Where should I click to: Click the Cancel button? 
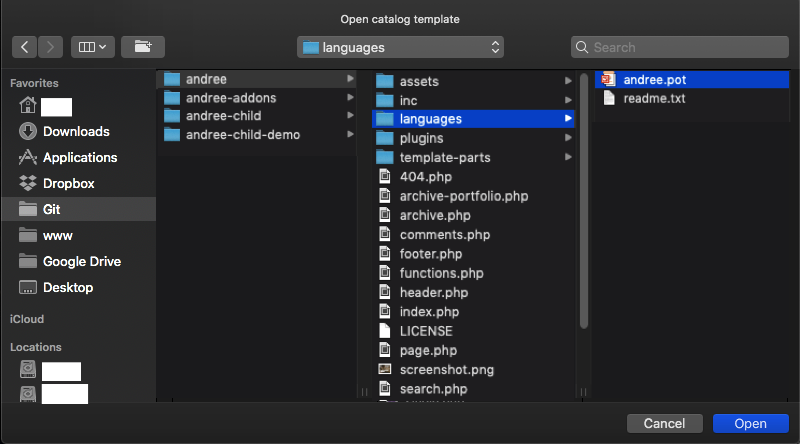point(664,424)
